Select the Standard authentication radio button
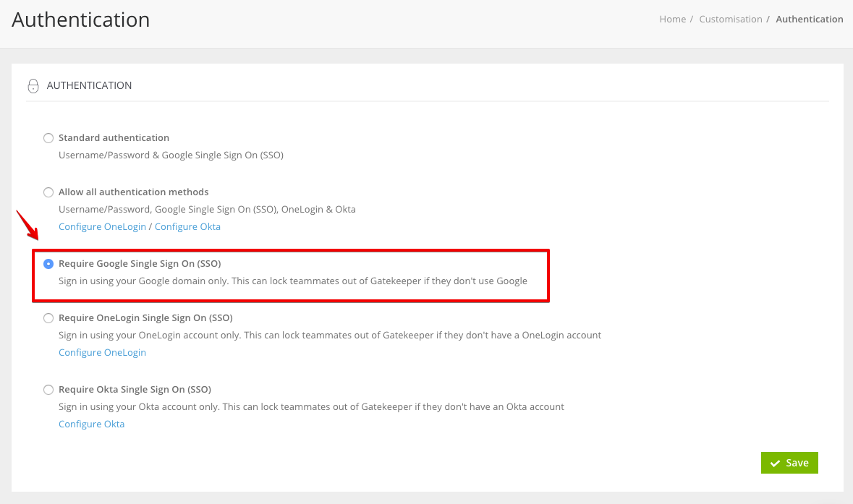 48,138
